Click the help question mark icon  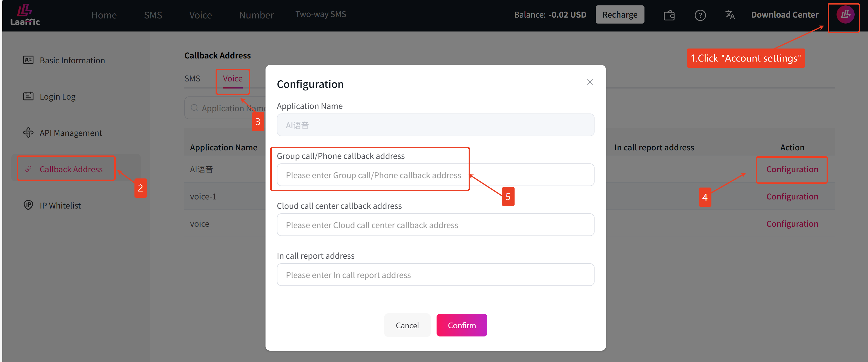(x=700, y=15)
